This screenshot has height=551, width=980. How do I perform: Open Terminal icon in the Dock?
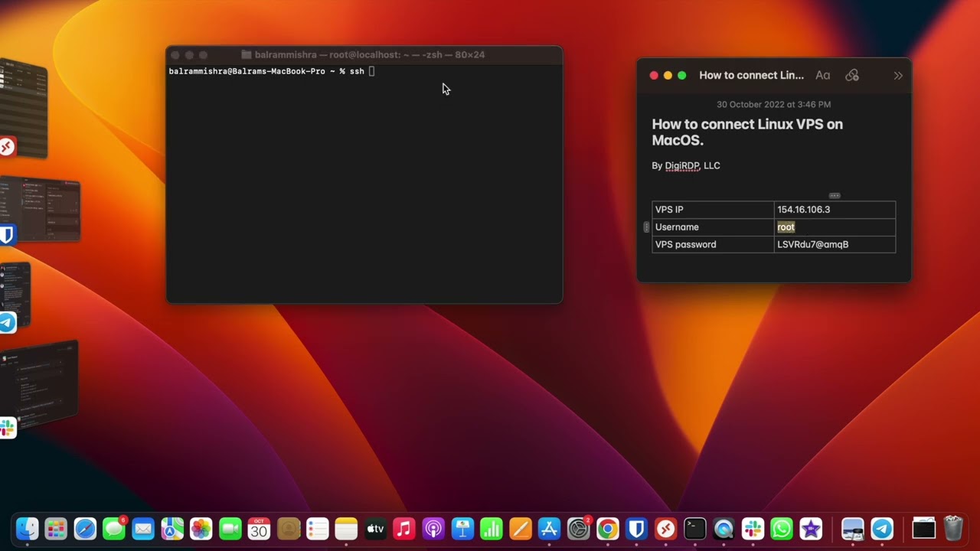(694, 529)
